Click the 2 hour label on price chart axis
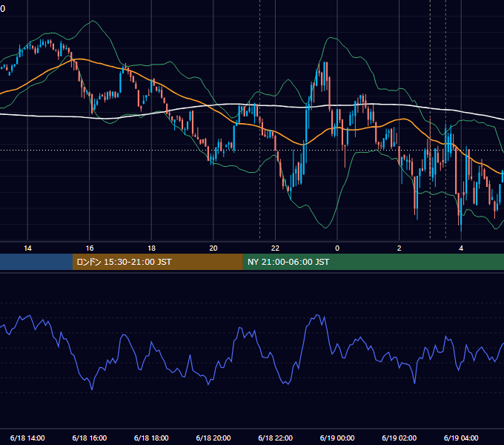The image size is (504, 445). tap(399, 248)
